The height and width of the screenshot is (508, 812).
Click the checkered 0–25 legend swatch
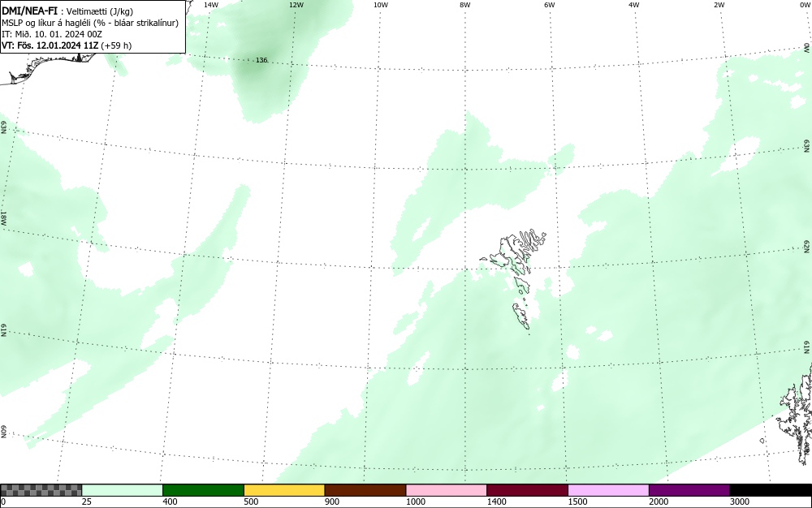point(41,490)
